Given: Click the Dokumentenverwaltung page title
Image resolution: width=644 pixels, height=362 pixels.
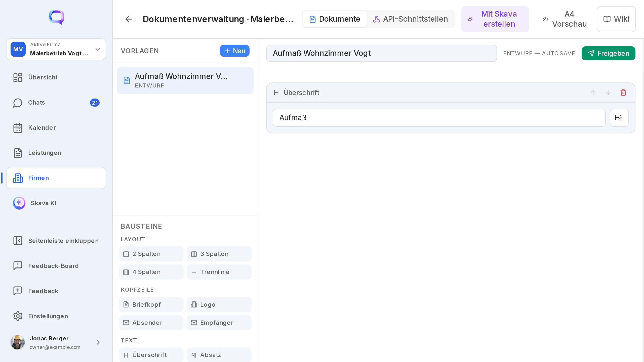Looking at the screenshot, I should [x=218, y=19].
